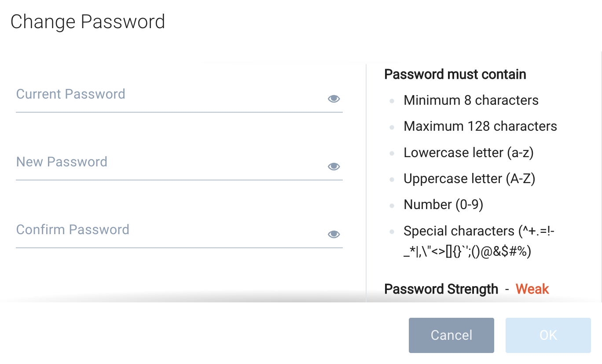Click the eye icon beside Confirm Password
Image resolution: width=602 pixels, height=364 pixels.
click(334, 234)
